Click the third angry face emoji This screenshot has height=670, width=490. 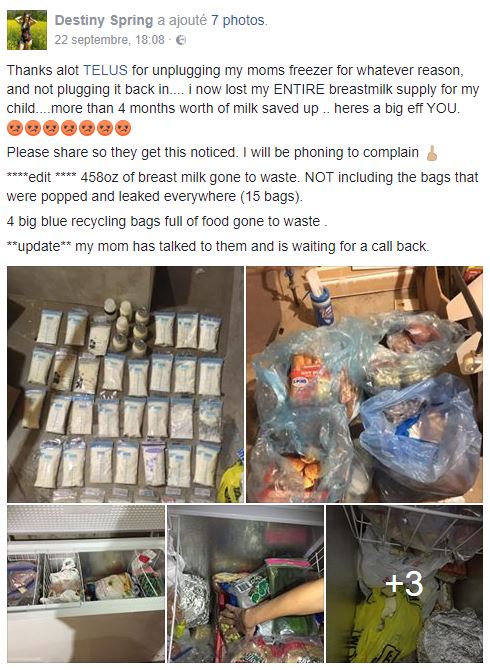[51, 128]
